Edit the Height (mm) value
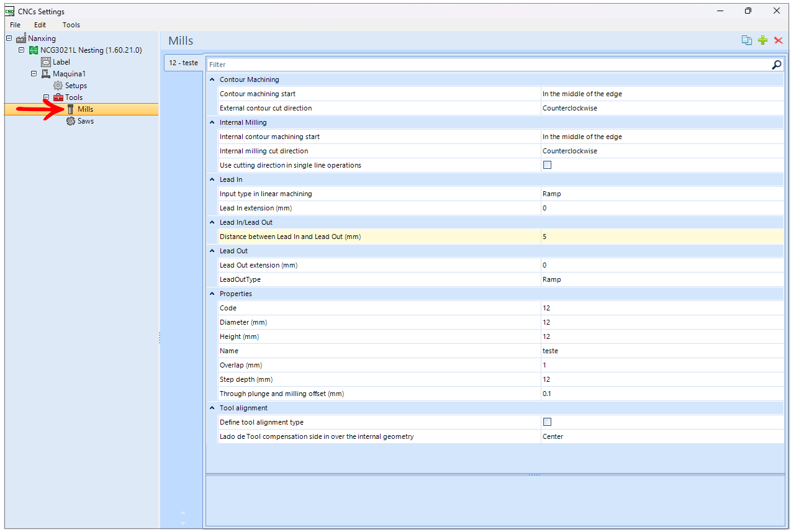The width and height of the screenshot is (794, 532). click(x=662, y=336)
